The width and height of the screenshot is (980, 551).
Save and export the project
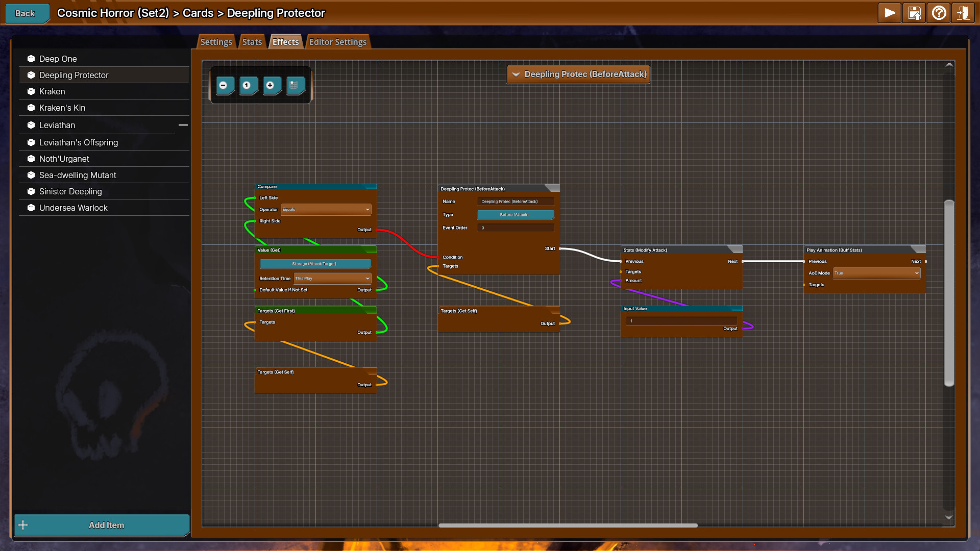click(x=914, y=13)
